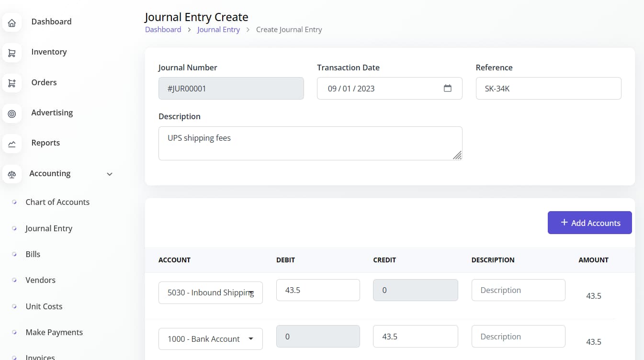This screenshot has height=360, width=644.
Task: Click the Accounting balance scale icon
Action: point(12,174)
